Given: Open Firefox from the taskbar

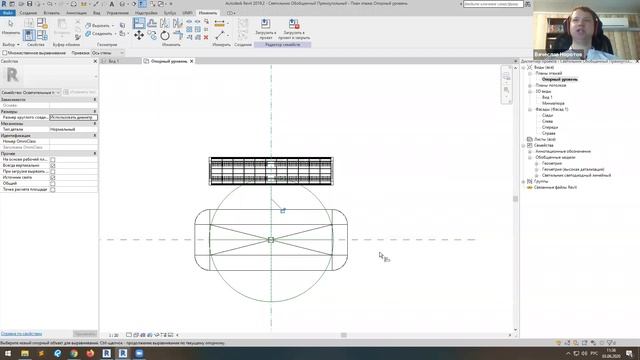Looking at the screenshot, I should tap(90, 353).
